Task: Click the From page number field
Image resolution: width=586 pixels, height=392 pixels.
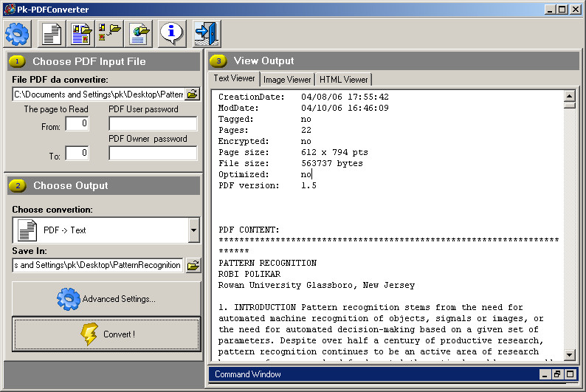Action: [77, 123]
